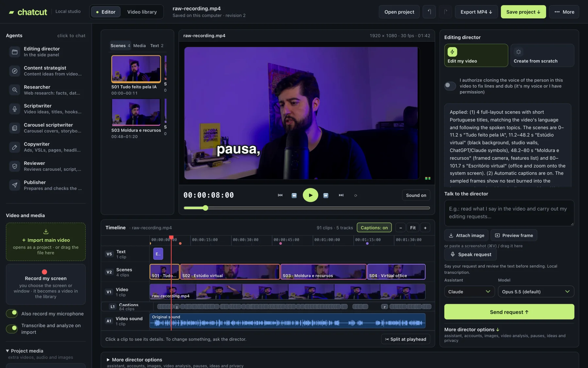The width and height of the screenshot is (588, 368).
Task: Select the Scenes tab
Action: (120, 45)
